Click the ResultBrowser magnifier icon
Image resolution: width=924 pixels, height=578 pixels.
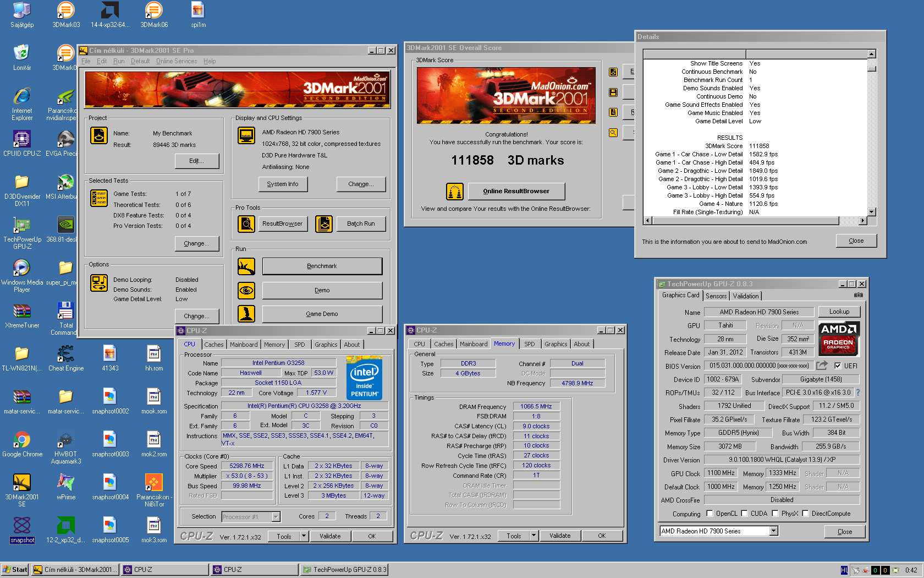(x=246, y=224)
